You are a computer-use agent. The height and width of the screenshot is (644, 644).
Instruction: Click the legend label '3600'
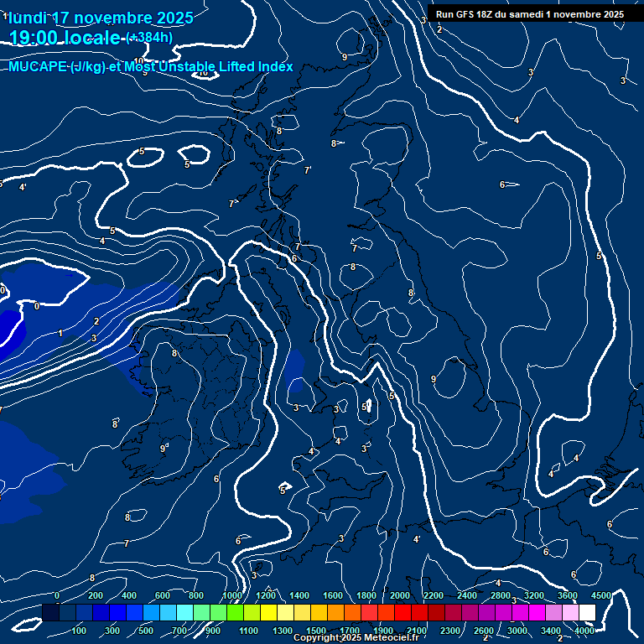pos(568,595)
